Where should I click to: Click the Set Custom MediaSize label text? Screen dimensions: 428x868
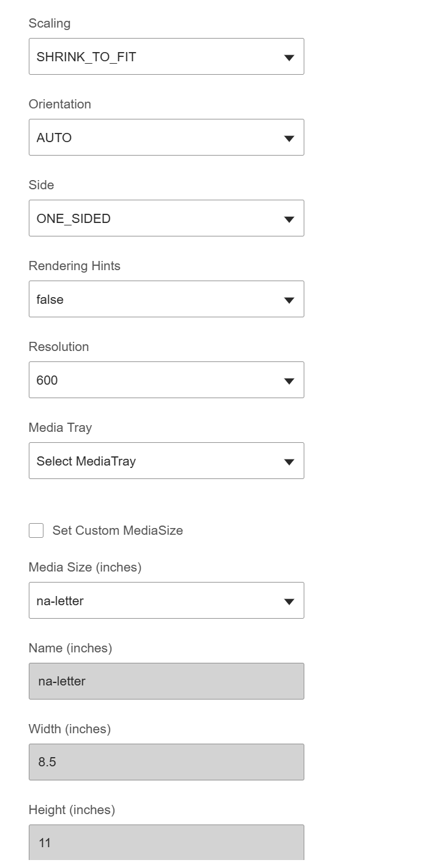click(118, 530)
